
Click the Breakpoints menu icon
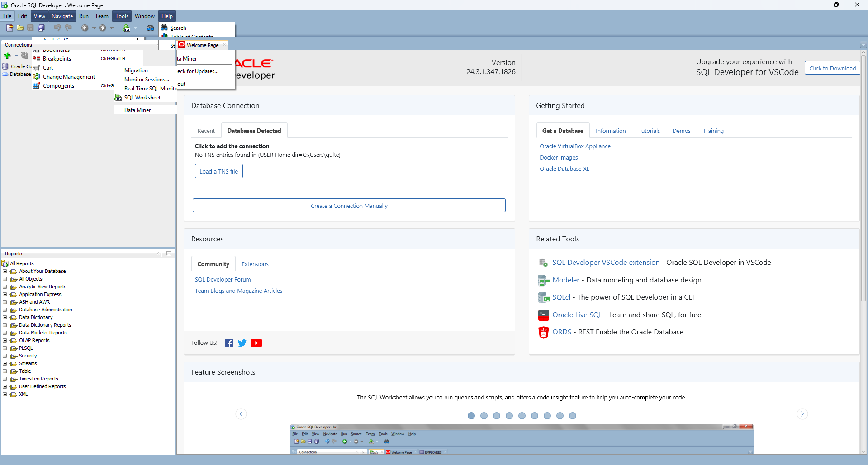pos(37,58)
